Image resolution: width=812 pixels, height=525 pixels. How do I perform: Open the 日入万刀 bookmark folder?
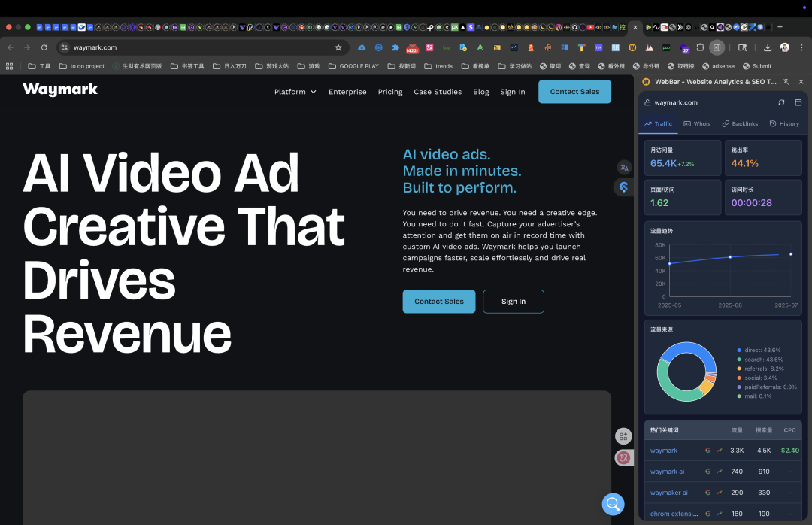coord(229,66)
